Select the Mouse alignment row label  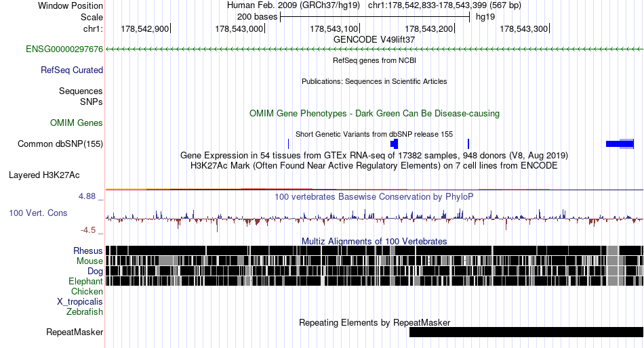[89, 261]
